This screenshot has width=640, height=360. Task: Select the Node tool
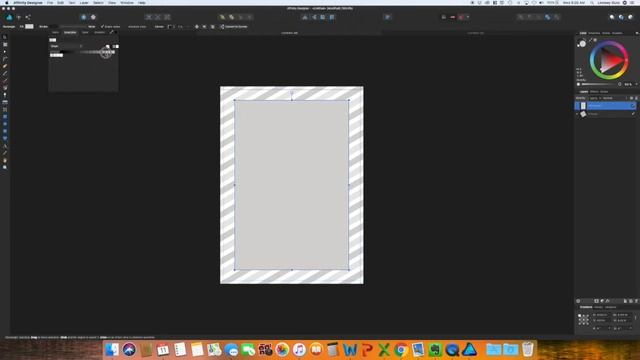pos(5,51)
